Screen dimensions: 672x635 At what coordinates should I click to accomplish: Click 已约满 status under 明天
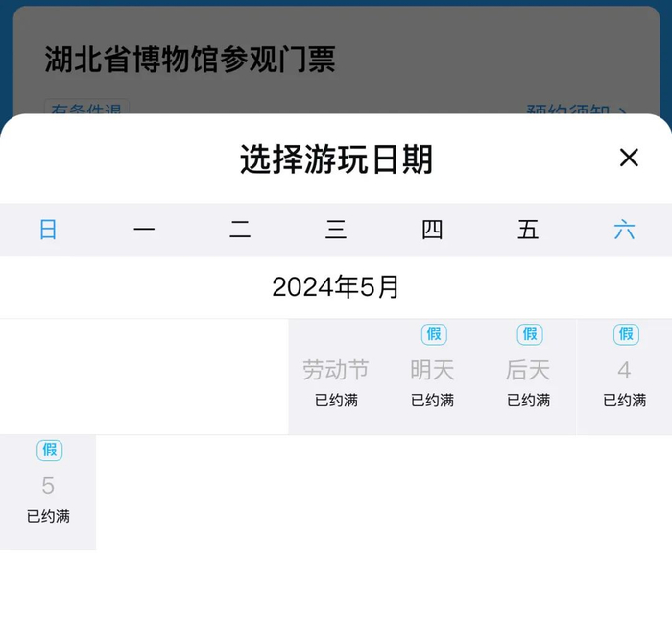[x=432, y=401]
